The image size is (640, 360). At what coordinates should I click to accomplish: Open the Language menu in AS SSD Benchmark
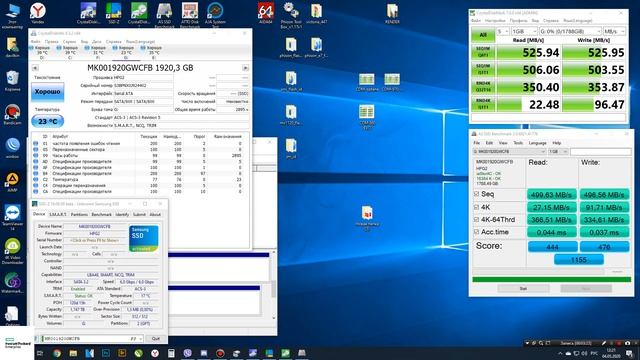coord(537,143)
